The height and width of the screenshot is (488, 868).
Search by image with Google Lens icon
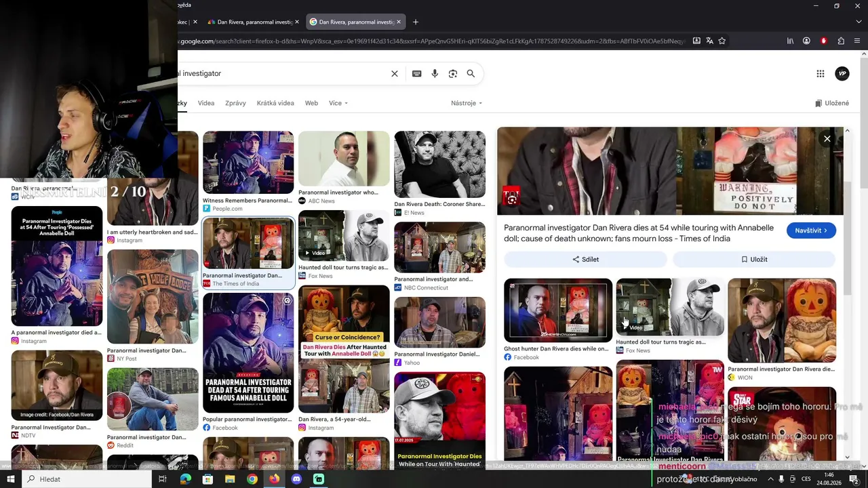click(453, 74)
